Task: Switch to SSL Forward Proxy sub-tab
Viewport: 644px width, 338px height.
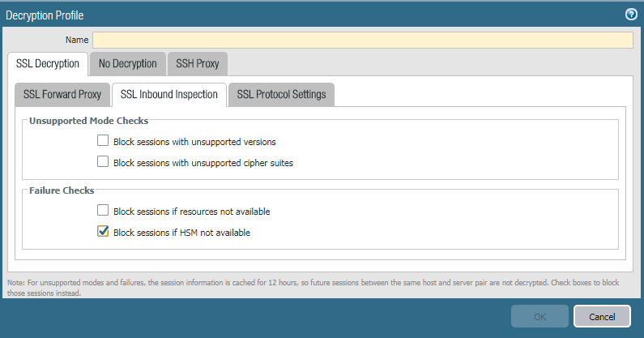Action: click(x=62, y=95)
